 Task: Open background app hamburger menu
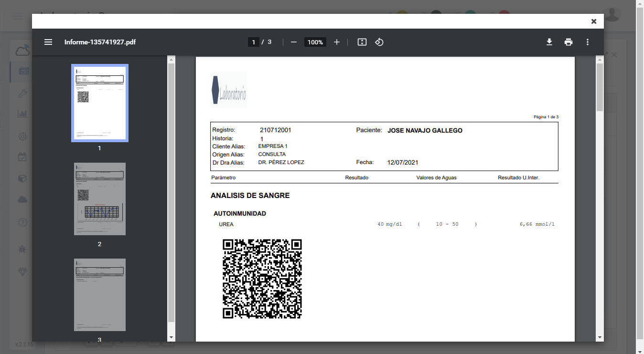18,17
